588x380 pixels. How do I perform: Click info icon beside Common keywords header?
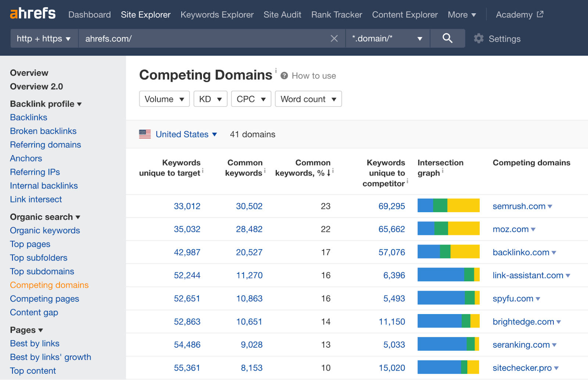click(x=265, y=171)
